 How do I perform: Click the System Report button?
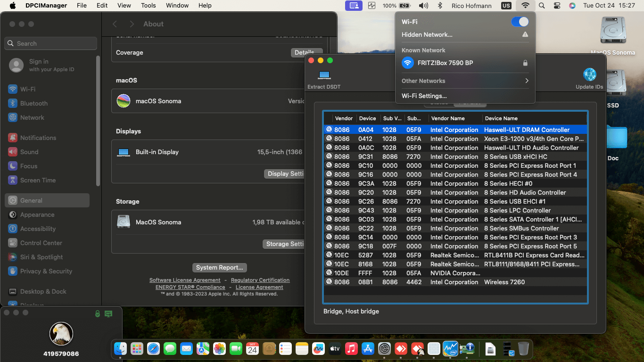coord(220,268)
